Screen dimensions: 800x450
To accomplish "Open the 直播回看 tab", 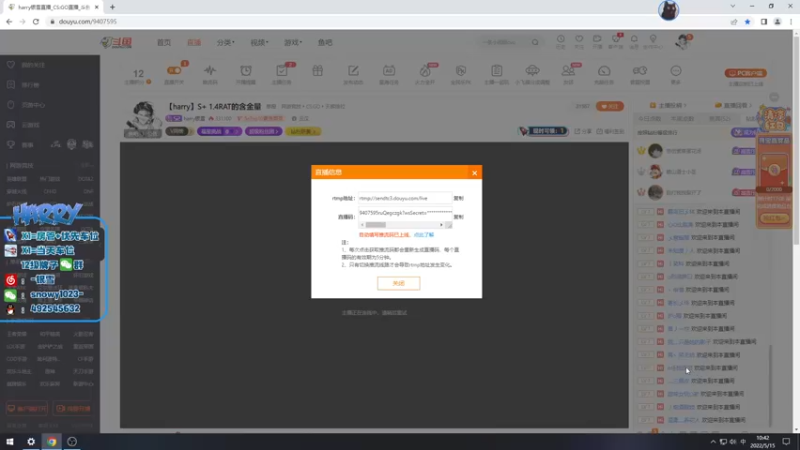I will coord(734,105).
